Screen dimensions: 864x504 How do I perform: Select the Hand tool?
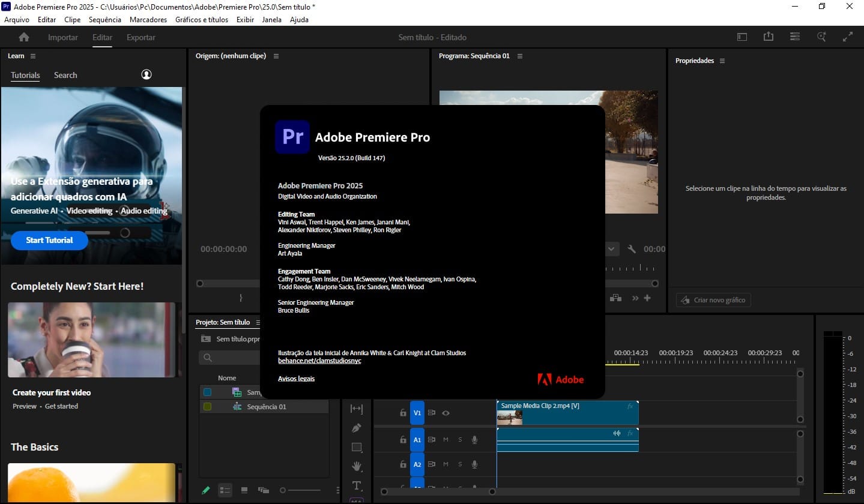[357, 466]
